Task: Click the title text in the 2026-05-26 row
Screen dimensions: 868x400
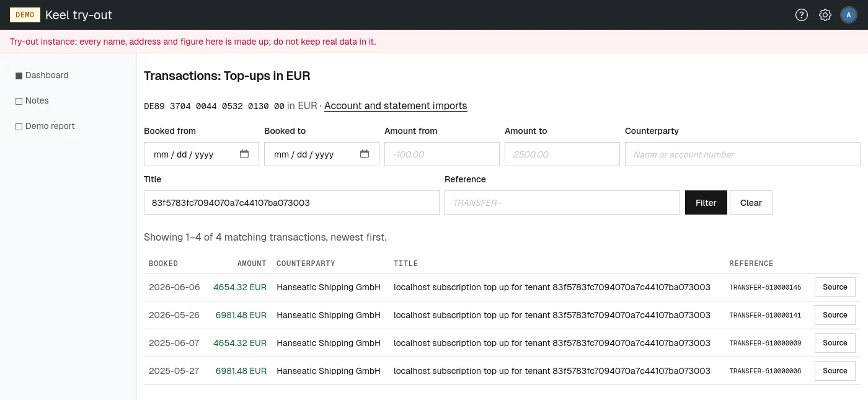Action: click(552, 315)
